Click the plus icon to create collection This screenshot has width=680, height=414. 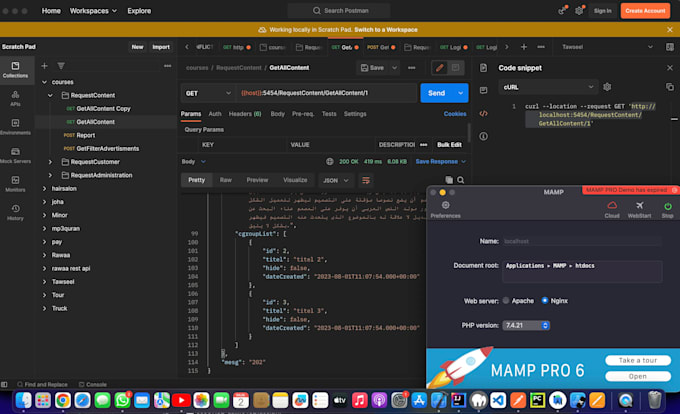tap(44, 66)
